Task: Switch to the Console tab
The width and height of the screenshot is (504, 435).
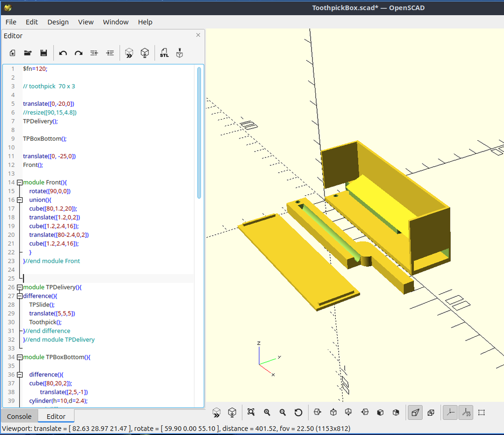Action: tap(19, 416)
